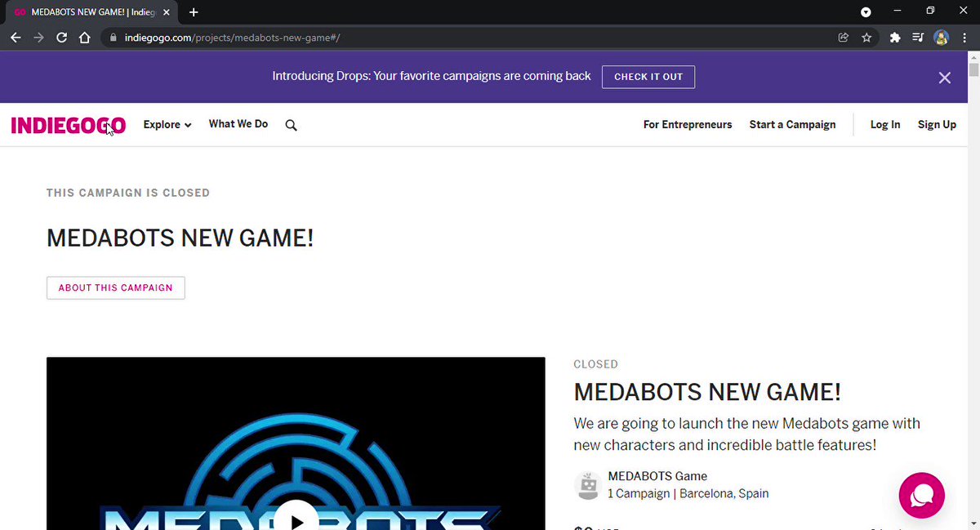This screenshot has width=980, height=530.
Task: Click the MEDABOTS Game owner avatar
Action: 588,485
